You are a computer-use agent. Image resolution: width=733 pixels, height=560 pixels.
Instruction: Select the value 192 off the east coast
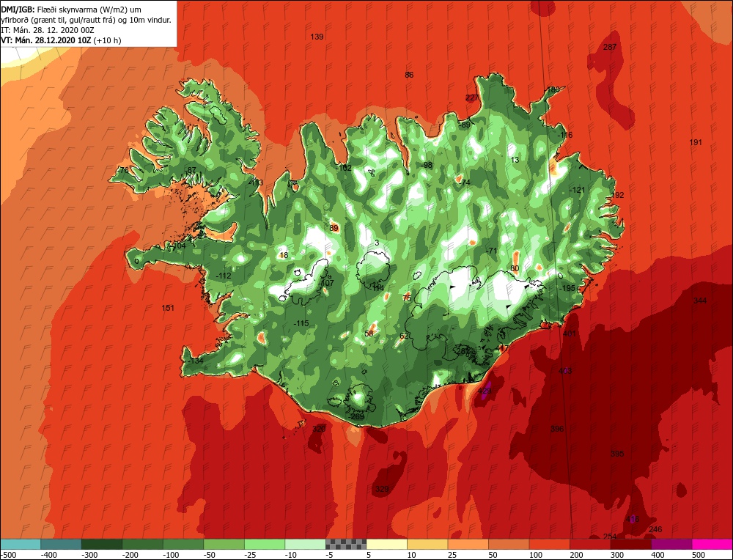point(617,195)
